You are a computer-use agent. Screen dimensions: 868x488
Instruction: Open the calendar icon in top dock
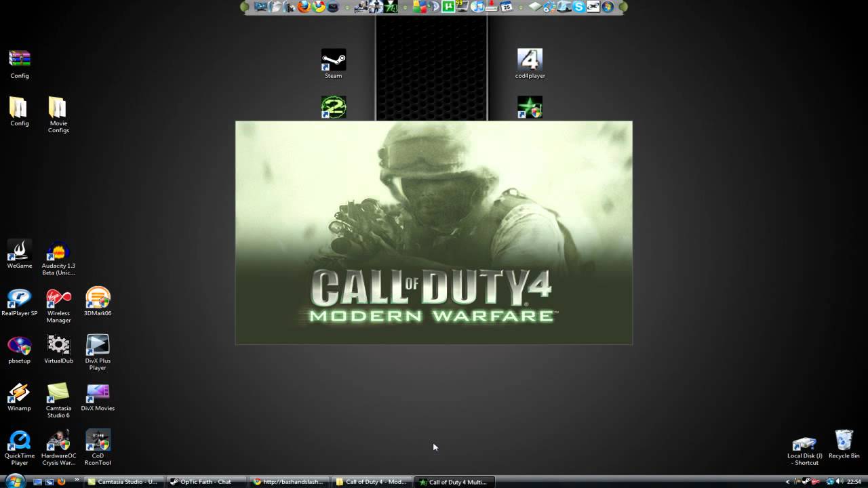pyautogui.click(x=507, y=7)
